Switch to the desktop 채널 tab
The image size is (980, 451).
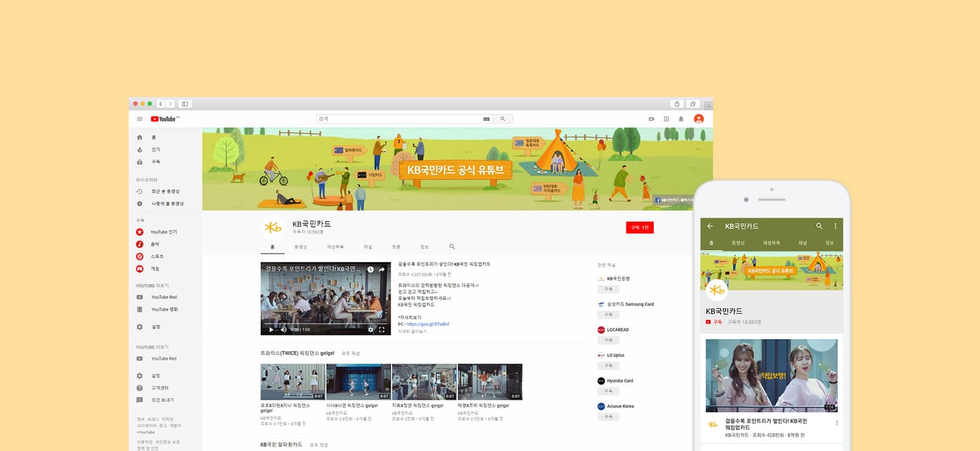point(368,247)
